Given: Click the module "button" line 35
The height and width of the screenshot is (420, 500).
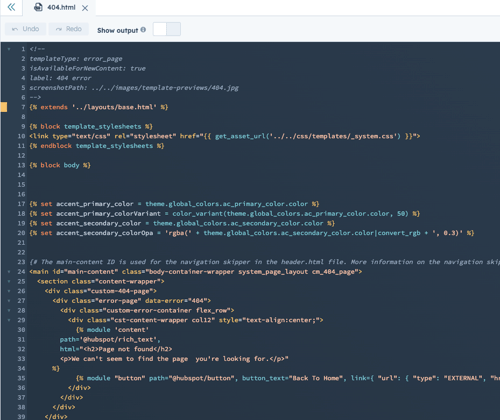Looking at the screenshot, I should [x=288, y=378].
